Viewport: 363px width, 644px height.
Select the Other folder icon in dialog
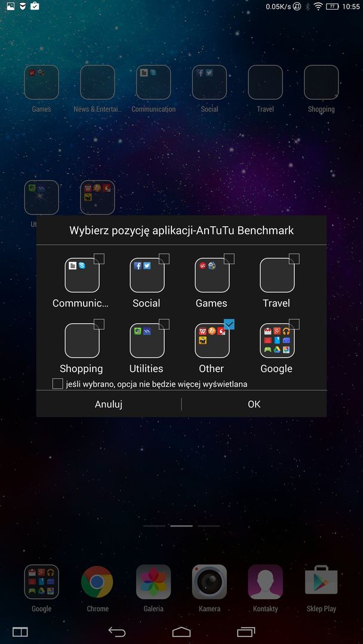[x=212, y=340]
